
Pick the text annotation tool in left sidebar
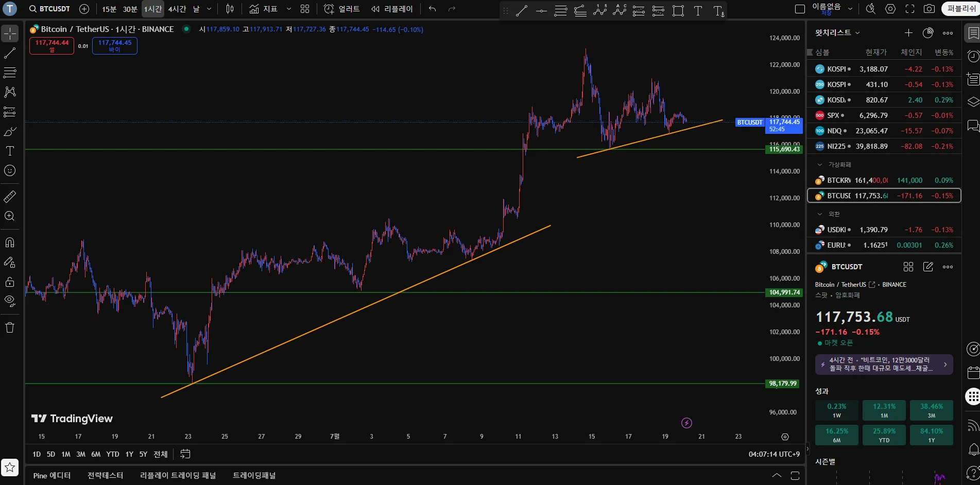click(10, 151)
